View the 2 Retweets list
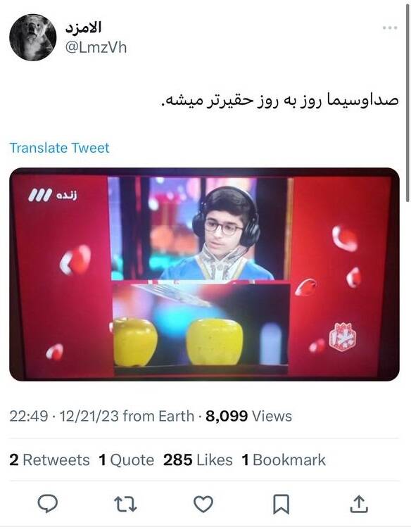Image resolution: width=411 pixels, height=532 pixels. 49,460
